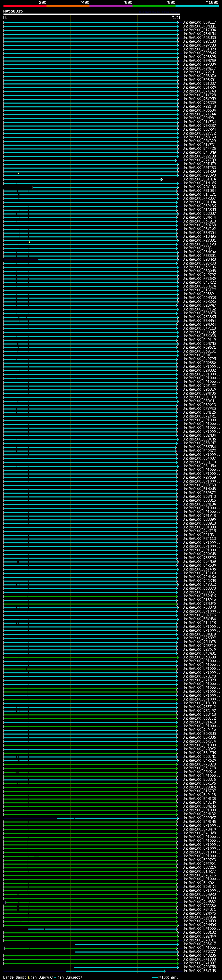This screenshot has width=222, height=980.
Task: Open hit UniRef100_Q8H154
Action: coord(199,34)
